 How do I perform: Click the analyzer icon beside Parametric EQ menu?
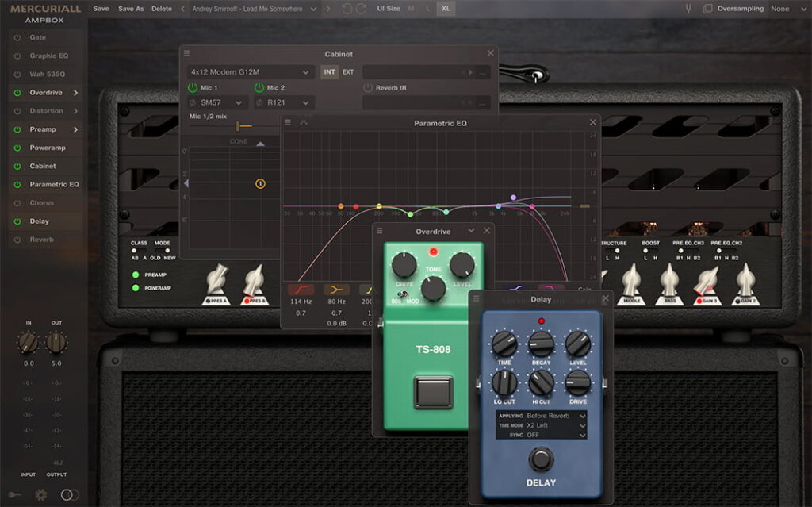pos(304,122)
